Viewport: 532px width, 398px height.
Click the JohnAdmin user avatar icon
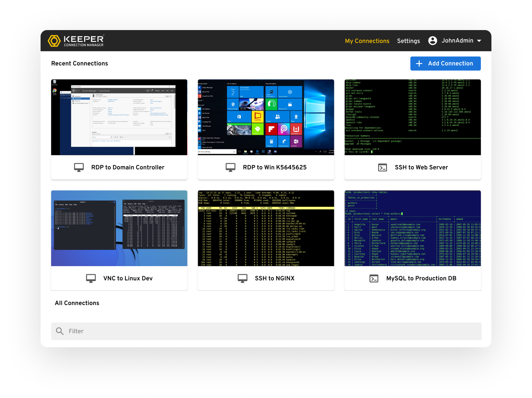pos(432,41)
